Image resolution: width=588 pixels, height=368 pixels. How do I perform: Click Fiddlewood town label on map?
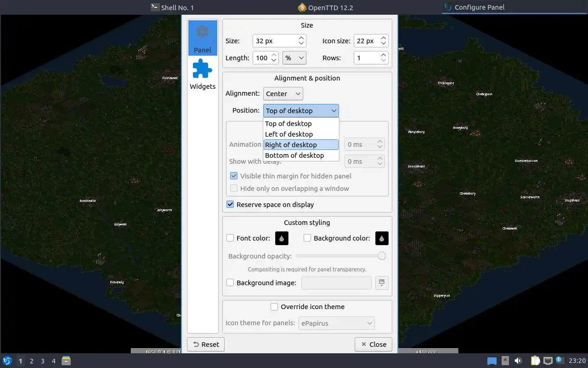(170, 78)
